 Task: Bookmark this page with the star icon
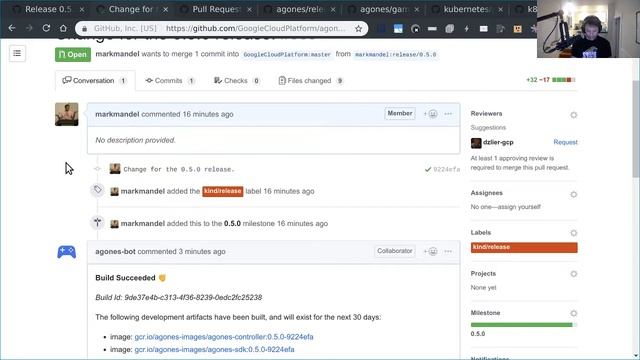click(358, 29)
